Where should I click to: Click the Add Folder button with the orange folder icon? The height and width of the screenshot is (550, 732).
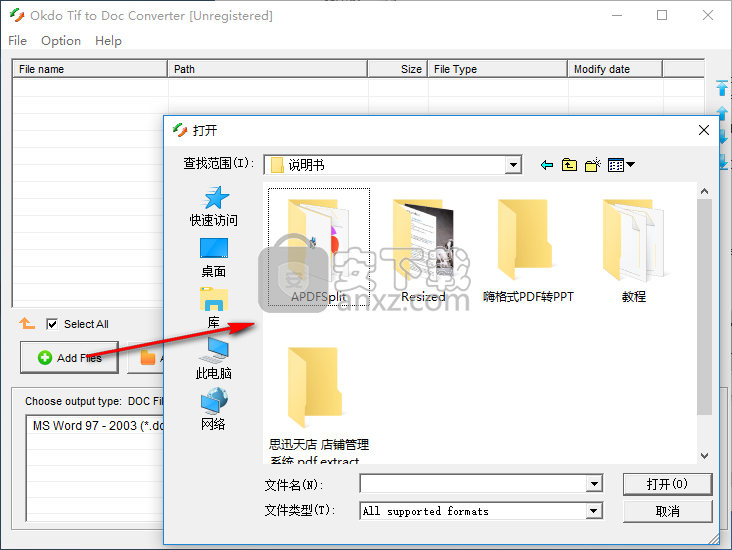tap(147, 358)
